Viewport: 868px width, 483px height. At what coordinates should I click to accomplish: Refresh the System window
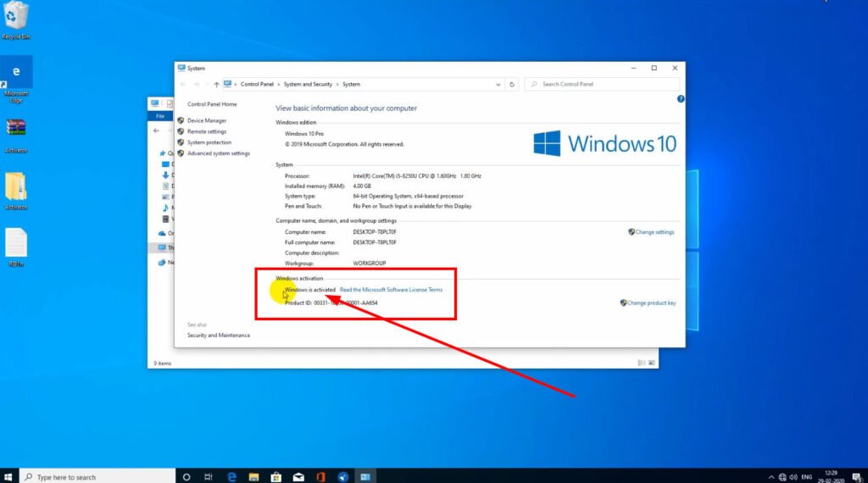(x=512, y=85)
